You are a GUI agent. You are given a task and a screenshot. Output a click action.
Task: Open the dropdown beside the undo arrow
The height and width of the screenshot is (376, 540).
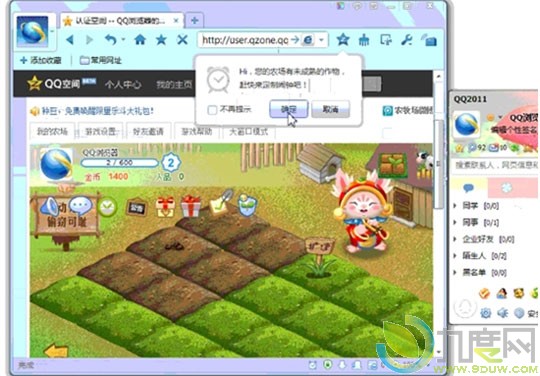123,39
